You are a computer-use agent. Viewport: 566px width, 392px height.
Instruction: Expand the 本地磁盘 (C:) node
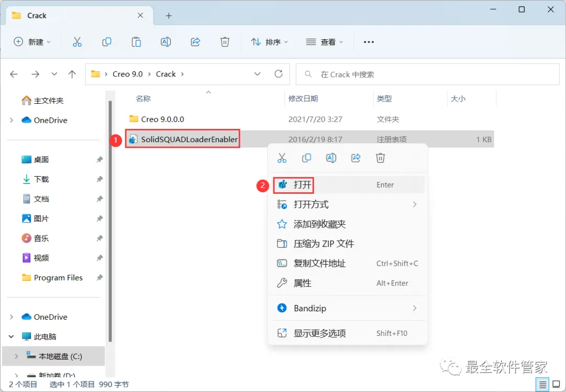pos(16,356)
